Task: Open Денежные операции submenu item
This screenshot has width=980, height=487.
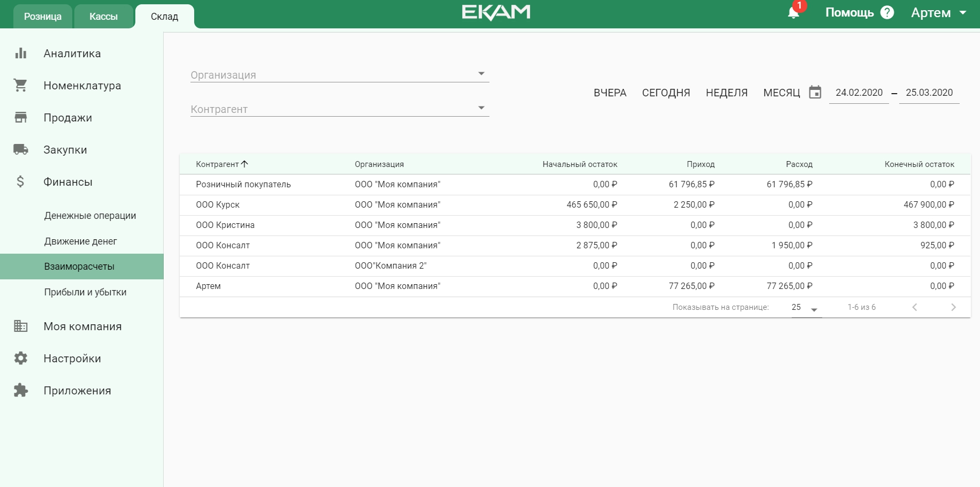Action: (90, 216)
